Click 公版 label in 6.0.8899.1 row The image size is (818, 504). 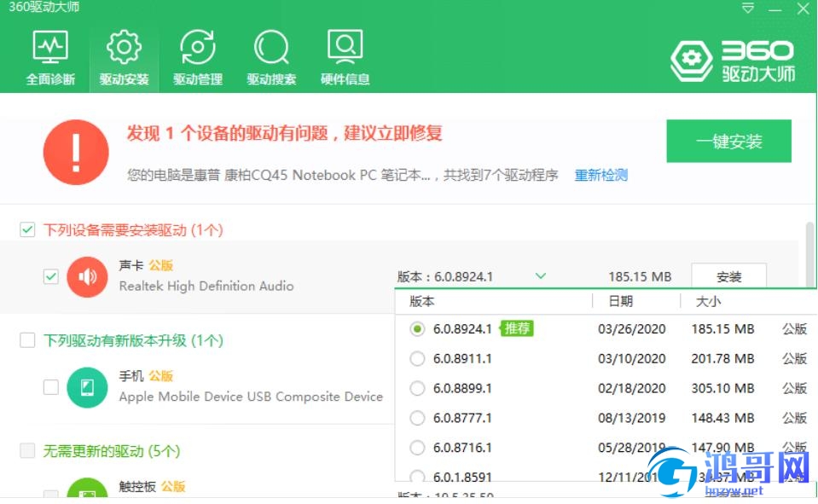pyautogui.click(x=794, y=389)
